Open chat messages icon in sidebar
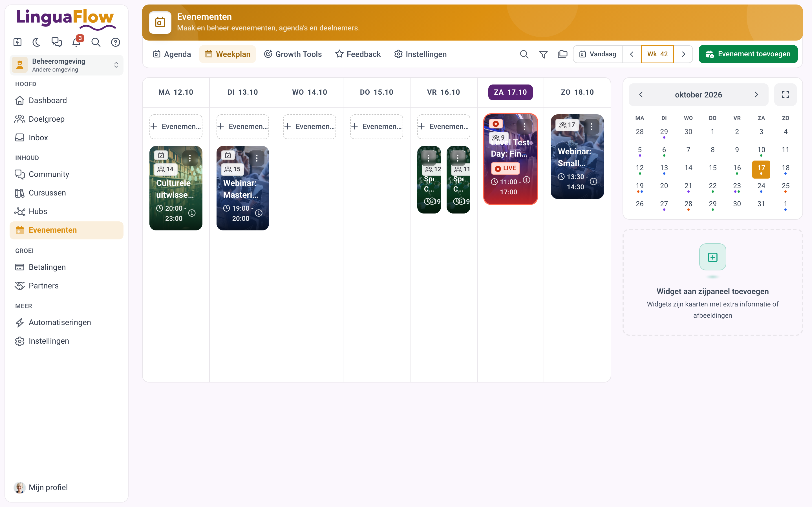This screenshot has width=812, height=507. (x=56, y=42)
